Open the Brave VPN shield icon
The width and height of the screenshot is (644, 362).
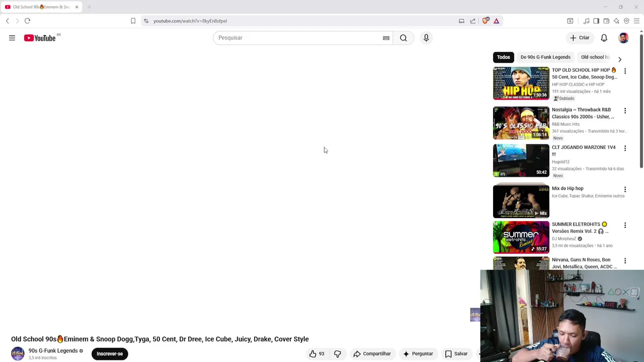point(626,21)
